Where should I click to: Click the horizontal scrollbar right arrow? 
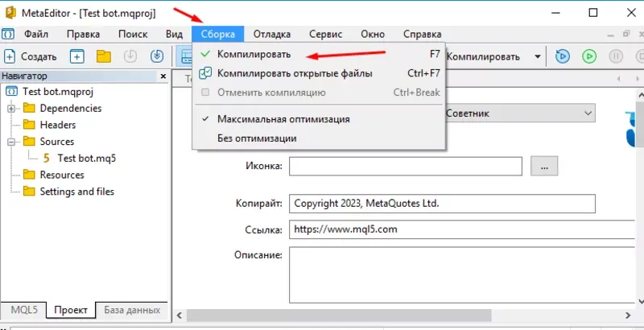pyautogui.click(x=629, y=316)
